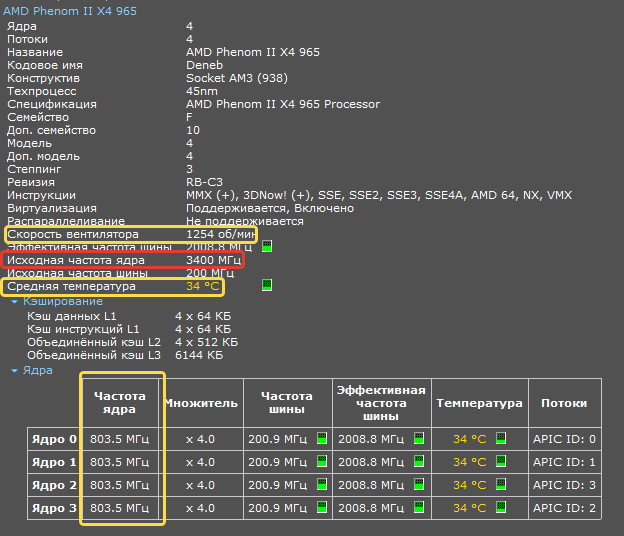This screenshot has height=536, width=624.
Task: Click the Deneb code name value
Action: [205, 65]
